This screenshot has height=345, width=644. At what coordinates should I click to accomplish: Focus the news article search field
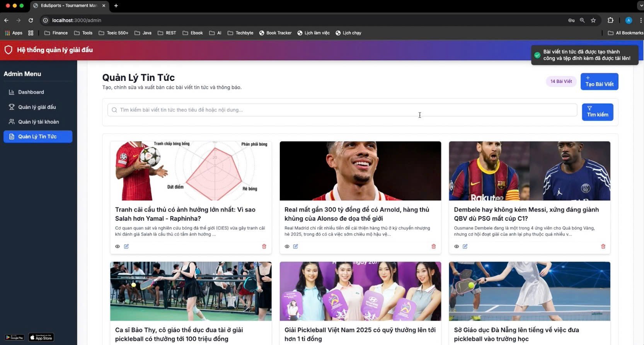pyautogui.click(x=342, y=110)
